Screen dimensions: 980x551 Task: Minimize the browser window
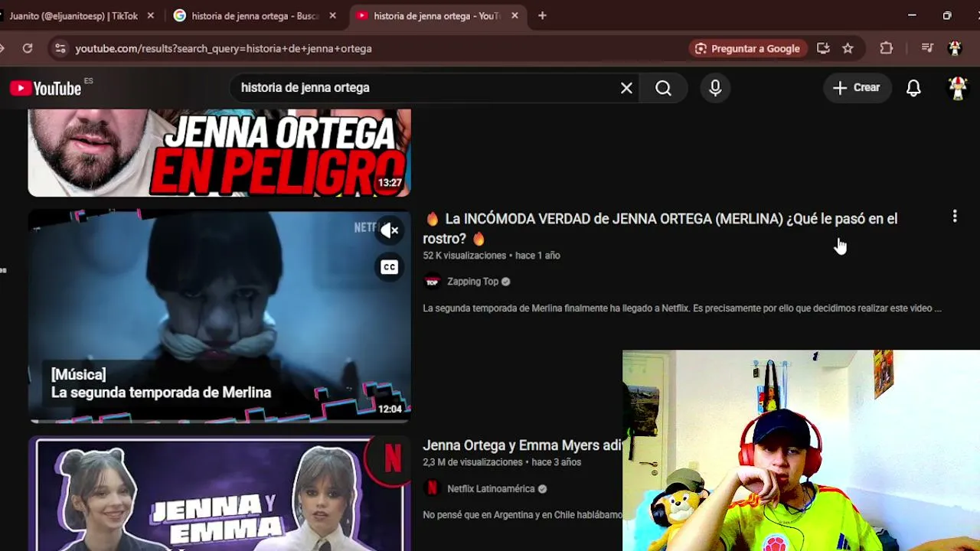click(912, 15)
